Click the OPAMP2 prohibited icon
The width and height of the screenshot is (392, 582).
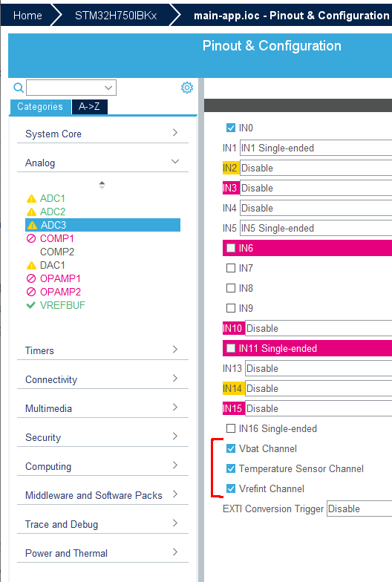[x=31, y=292]
